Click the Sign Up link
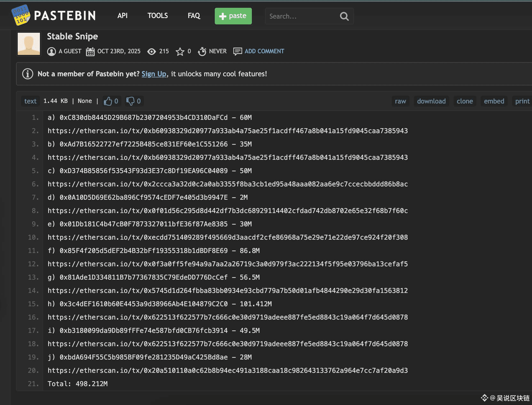532x405 pixels. tap(154, 74)
